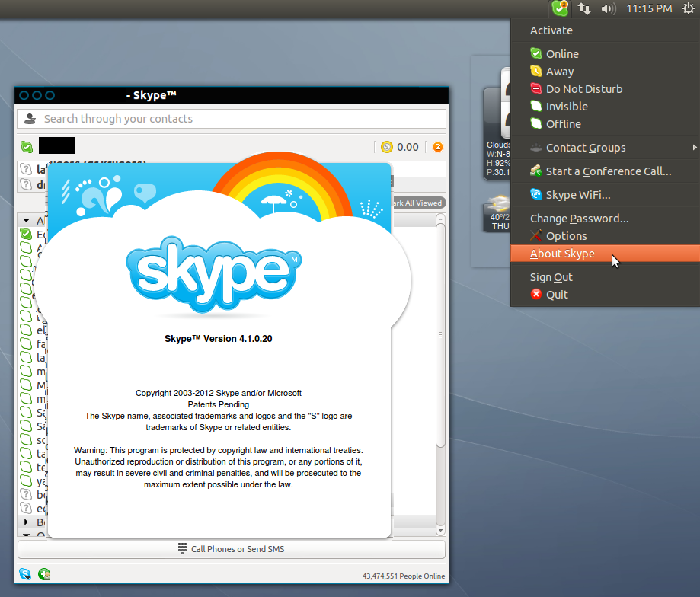Click the yellow Away status icon
This screenshot has height=597, width=700.
tap(535, 71)
